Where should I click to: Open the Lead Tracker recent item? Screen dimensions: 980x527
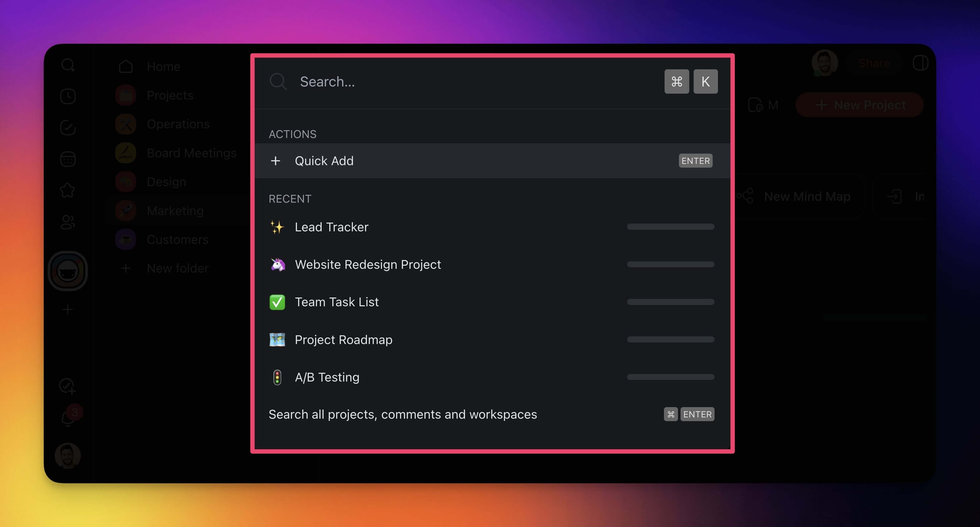331,227
